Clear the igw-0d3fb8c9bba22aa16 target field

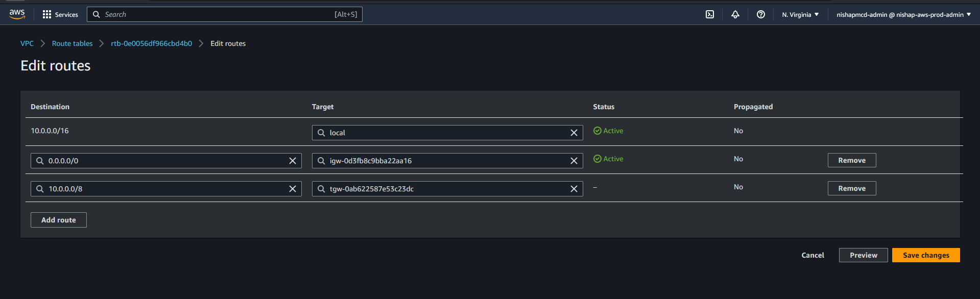point(573,161)
